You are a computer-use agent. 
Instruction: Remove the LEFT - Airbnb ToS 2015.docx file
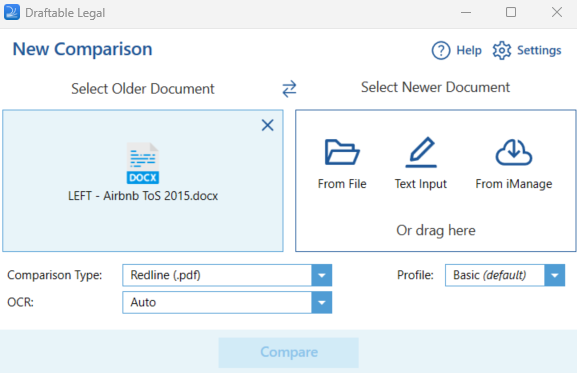[268, 125]
